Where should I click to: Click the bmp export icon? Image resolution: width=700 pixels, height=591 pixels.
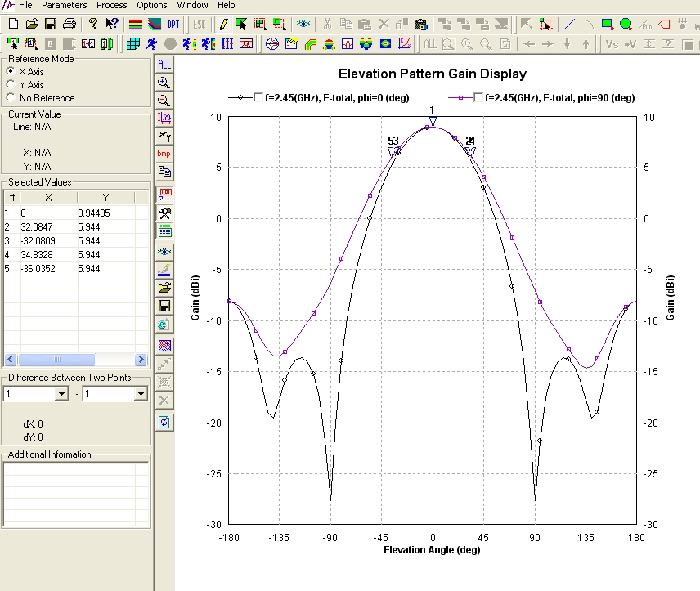[164, 154]
